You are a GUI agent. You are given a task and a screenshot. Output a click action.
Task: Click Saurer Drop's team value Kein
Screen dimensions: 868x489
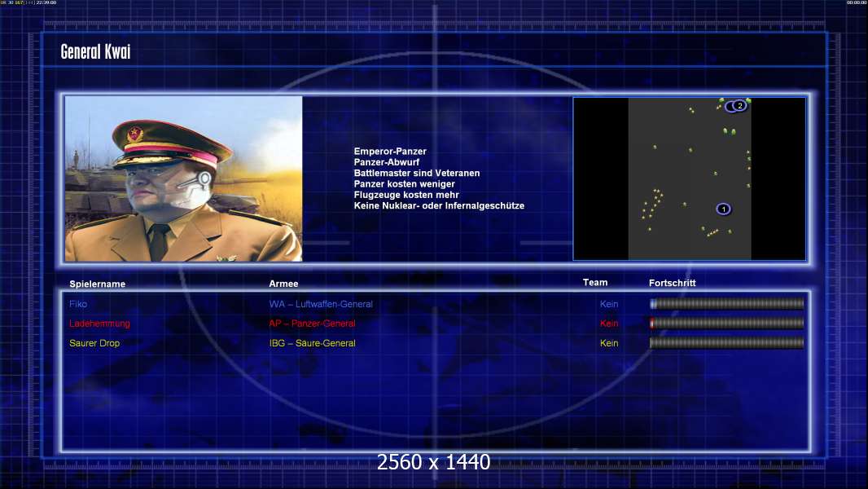(x=609, y=343)
